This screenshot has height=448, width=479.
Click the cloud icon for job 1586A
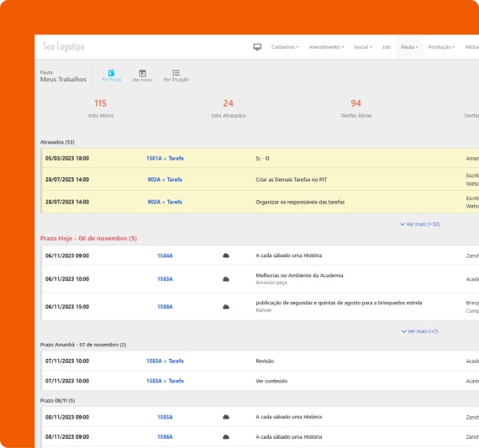coord(226,437)
